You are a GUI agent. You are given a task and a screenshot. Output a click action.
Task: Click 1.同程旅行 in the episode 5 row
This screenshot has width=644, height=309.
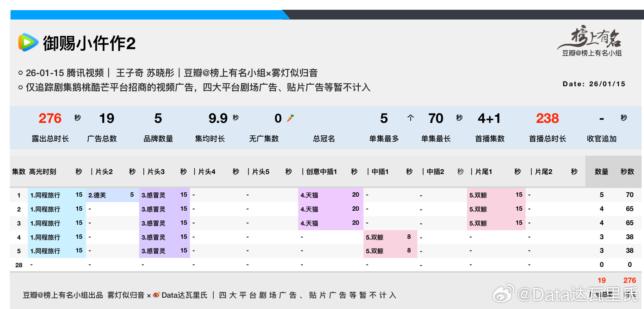click(45, 251)
